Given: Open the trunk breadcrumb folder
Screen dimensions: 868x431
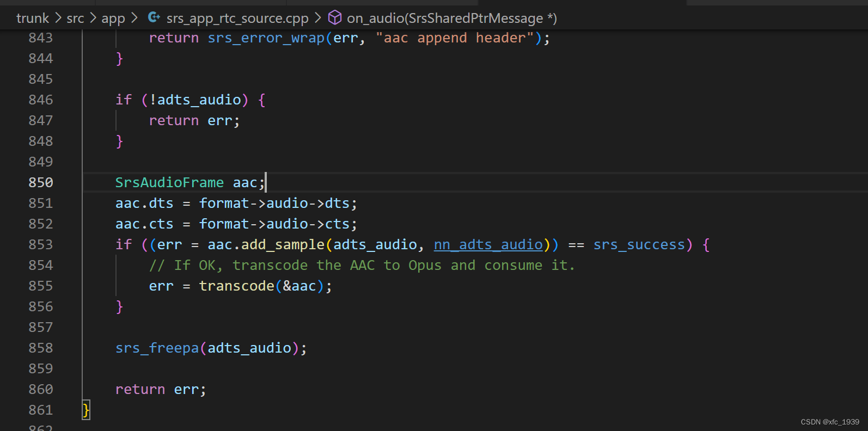Looking at the screenshot, I should pyautogui.click(x=33, y=18).
